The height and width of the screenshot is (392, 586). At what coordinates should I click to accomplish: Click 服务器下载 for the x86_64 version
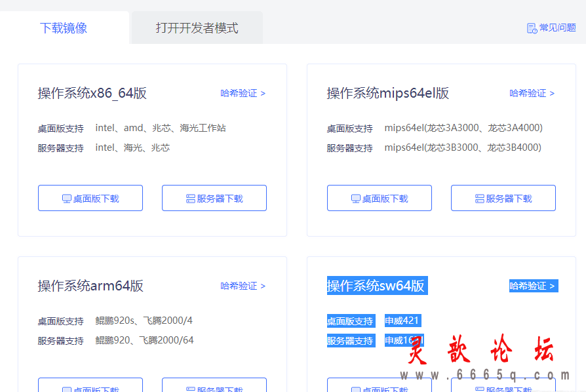tap(214, 198)
